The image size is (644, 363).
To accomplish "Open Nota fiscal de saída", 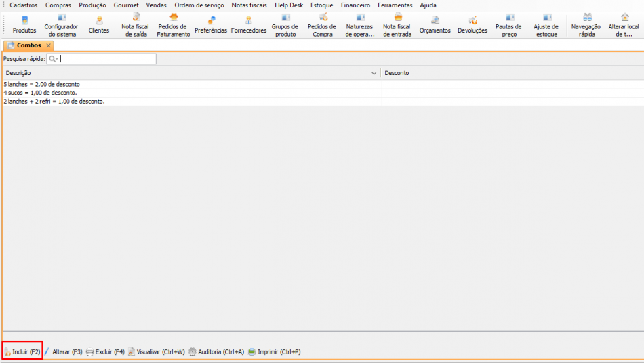I will click(136, 24).
